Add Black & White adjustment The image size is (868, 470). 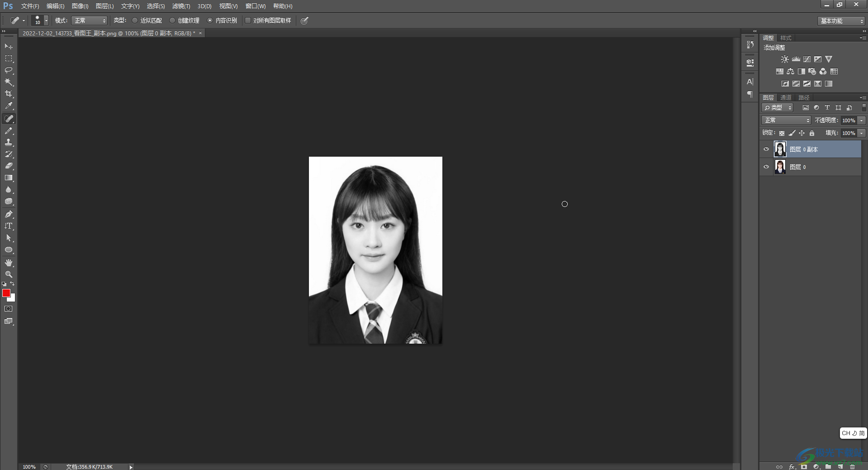802,72
